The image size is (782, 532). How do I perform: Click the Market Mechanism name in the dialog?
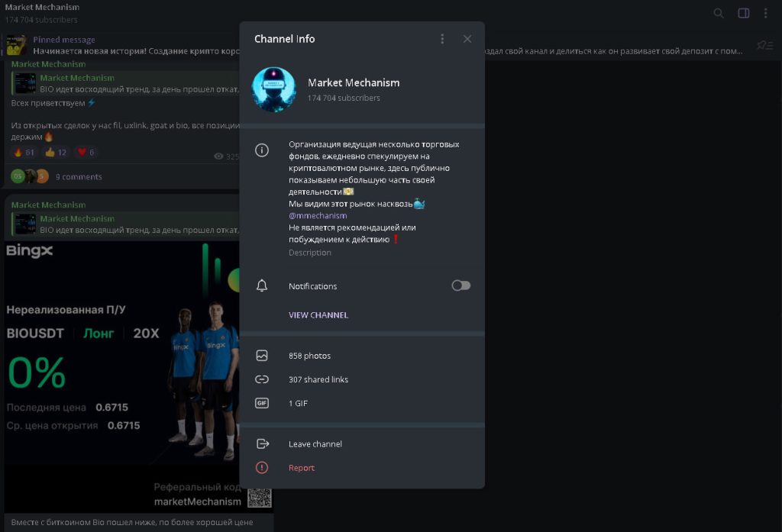354,82
